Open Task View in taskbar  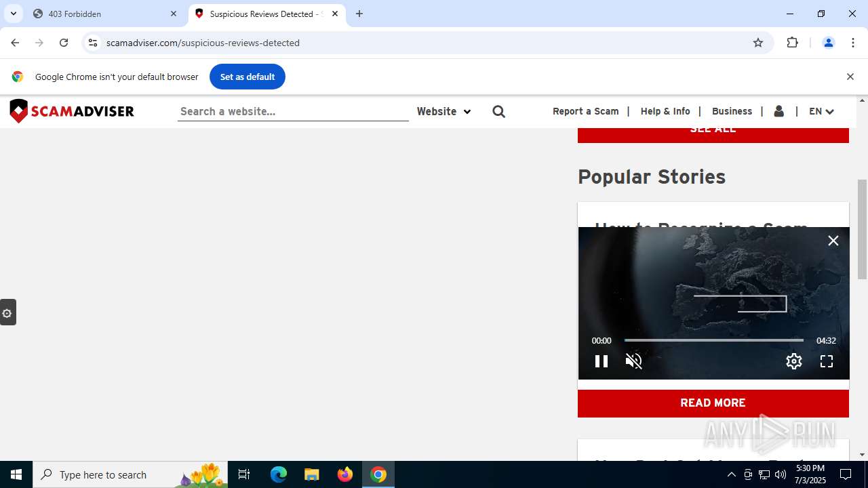[244, 474]
